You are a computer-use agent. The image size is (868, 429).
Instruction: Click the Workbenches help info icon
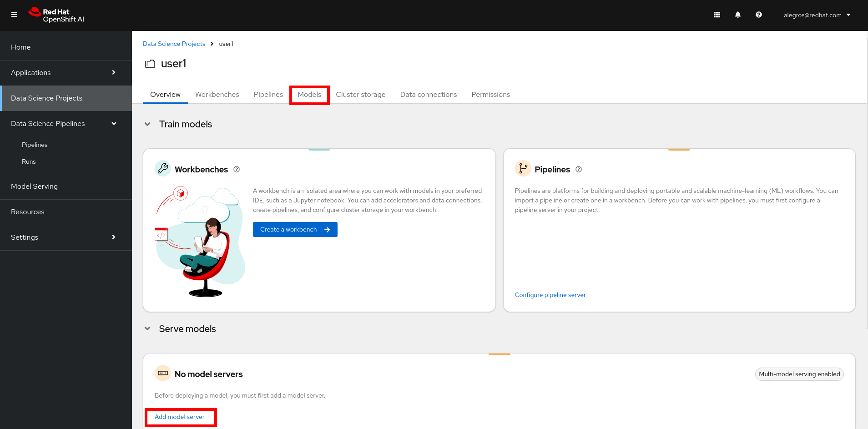[237, 169]
